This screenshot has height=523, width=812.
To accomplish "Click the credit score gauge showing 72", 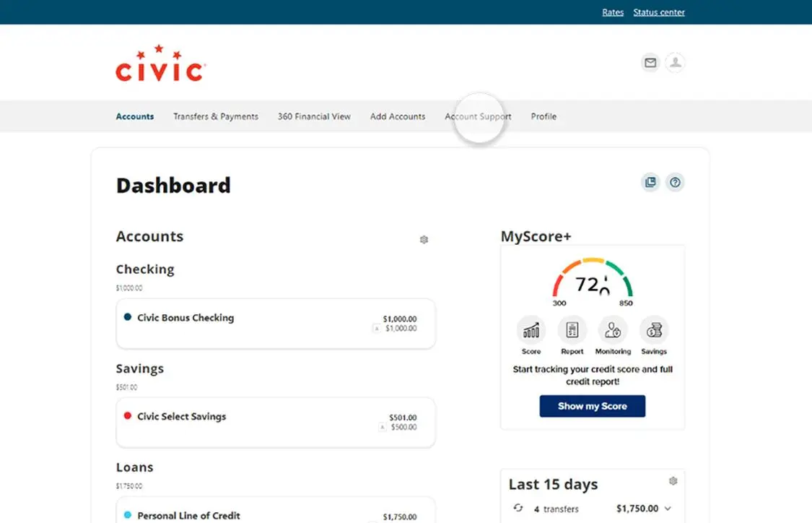I will 592,282.
